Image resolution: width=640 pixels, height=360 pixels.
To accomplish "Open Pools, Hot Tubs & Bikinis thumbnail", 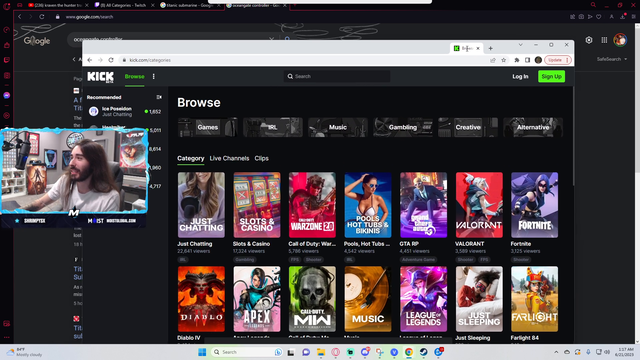I will [x=368, y=205].
